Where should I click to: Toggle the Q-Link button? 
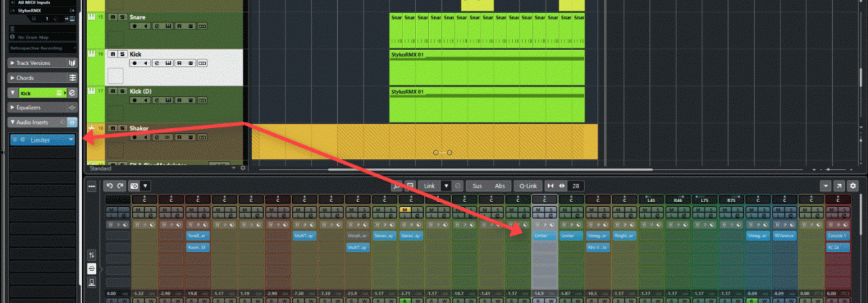coord(528,186)
